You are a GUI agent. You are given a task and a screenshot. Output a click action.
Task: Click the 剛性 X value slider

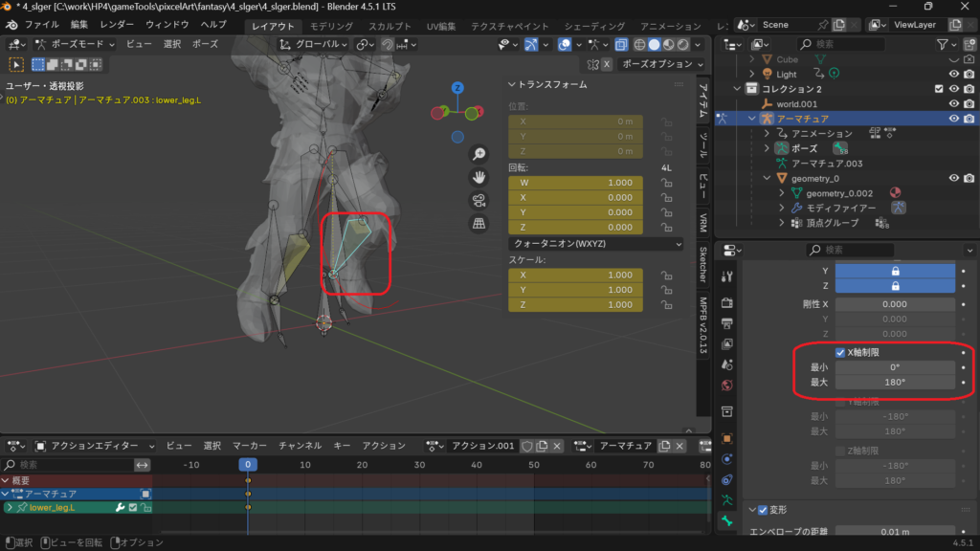pos(895,304)
